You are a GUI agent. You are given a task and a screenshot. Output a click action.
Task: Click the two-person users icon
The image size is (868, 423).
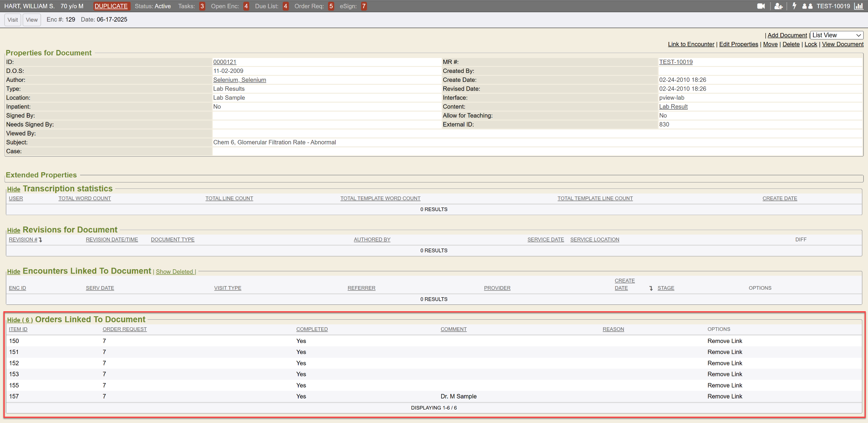tap(807, 6)
